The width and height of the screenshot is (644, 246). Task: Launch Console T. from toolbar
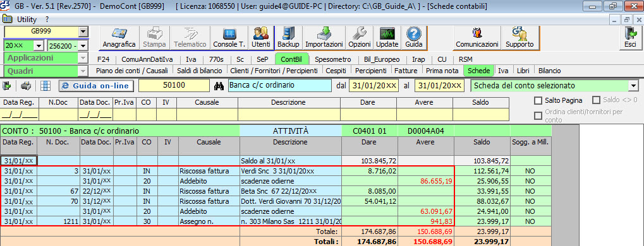coord(229,37)
